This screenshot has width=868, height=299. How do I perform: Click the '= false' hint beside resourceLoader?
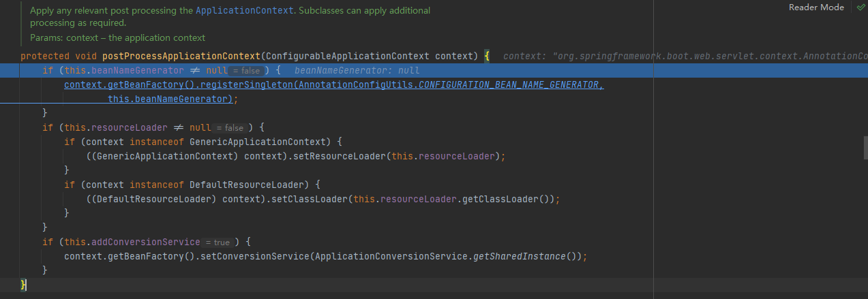click(x=229, y=128)
